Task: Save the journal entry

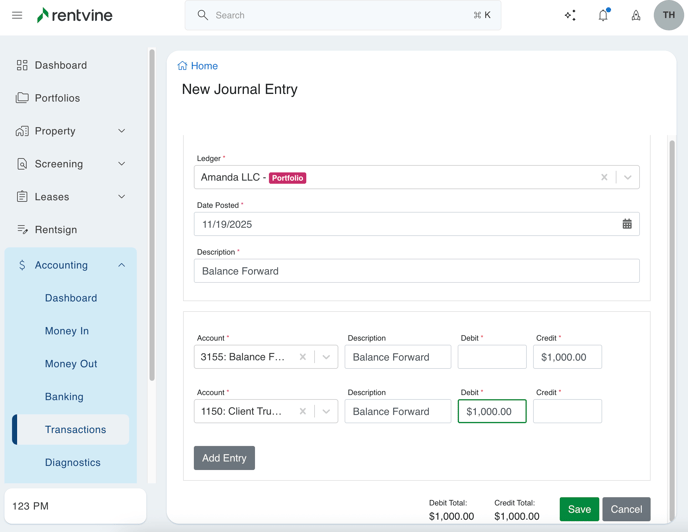Action: point(579,509)
